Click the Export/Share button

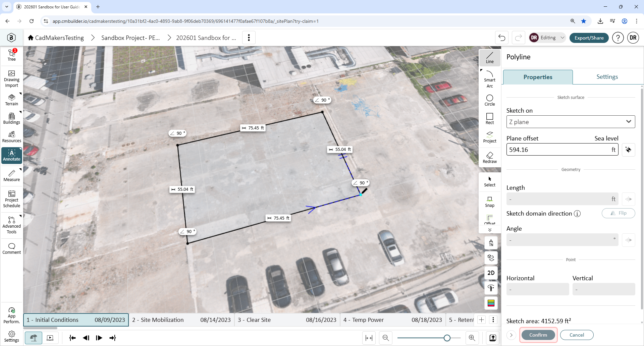click(589, 38)
